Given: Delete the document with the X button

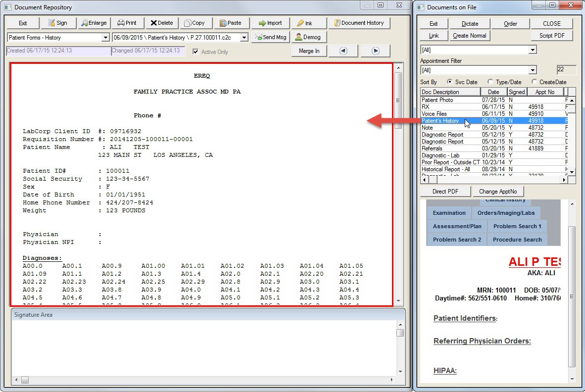Looking at the screenshot, I should coord(162,23).
